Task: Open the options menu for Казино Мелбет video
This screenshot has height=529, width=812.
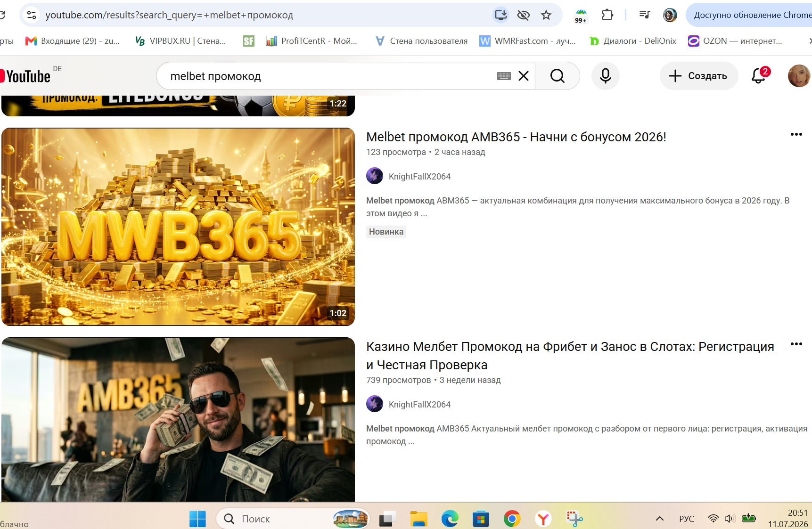Action: point(796,344)
